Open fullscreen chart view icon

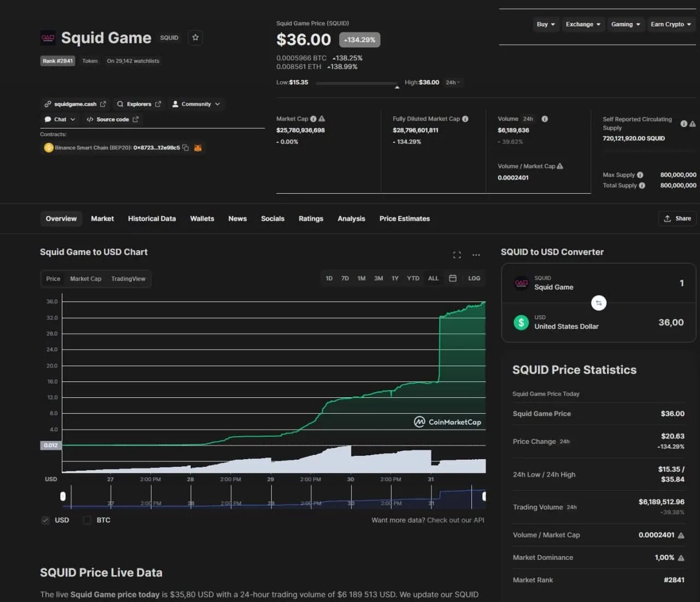457,255
